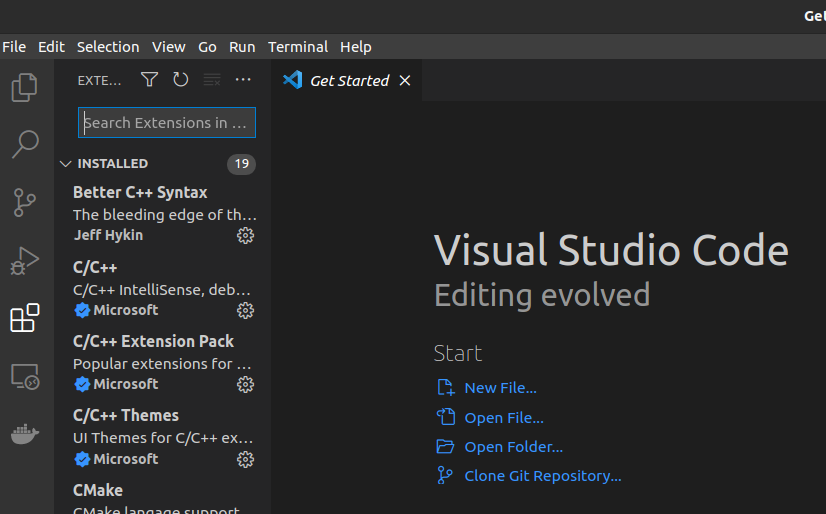Image resolution: width=826 pixels, height=514 pixels.
Task: Open the Selection menu
Action: click(x=108, y=47)
